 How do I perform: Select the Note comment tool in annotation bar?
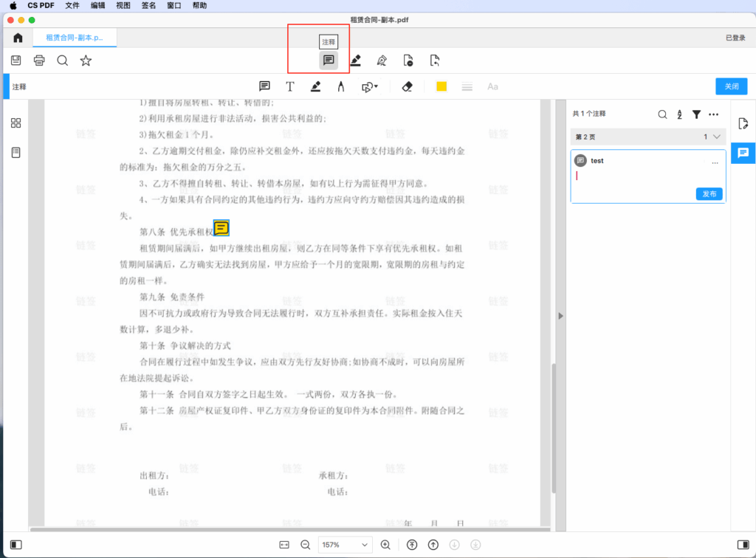point(264,86)
